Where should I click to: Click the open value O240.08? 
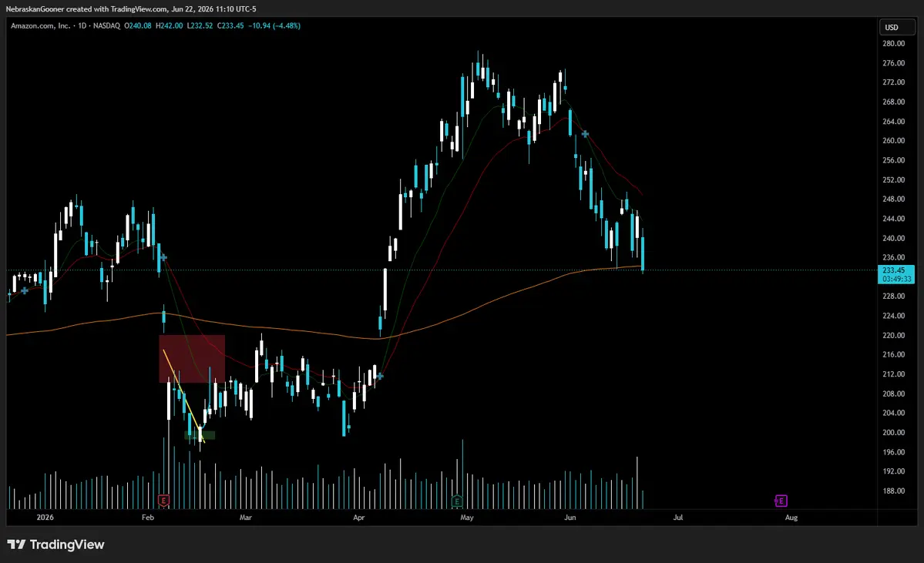click(138, 26)
